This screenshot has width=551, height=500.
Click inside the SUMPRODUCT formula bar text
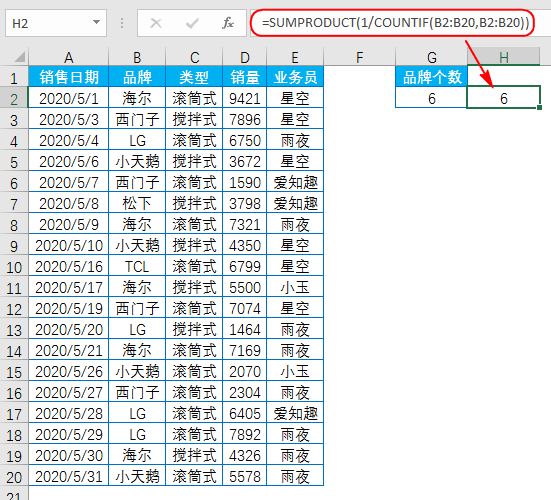[x=395, y=22]
